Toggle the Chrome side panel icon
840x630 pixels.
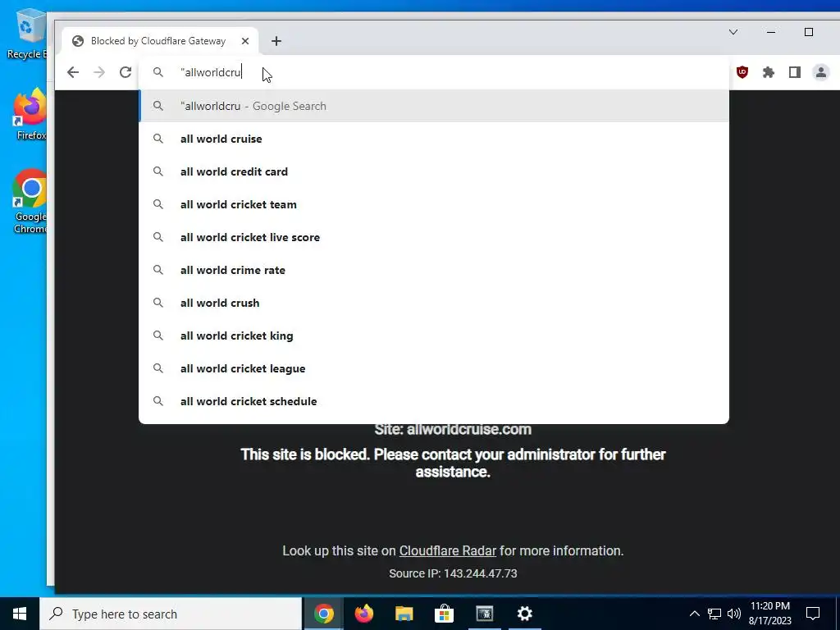click(x=794, y=72)
